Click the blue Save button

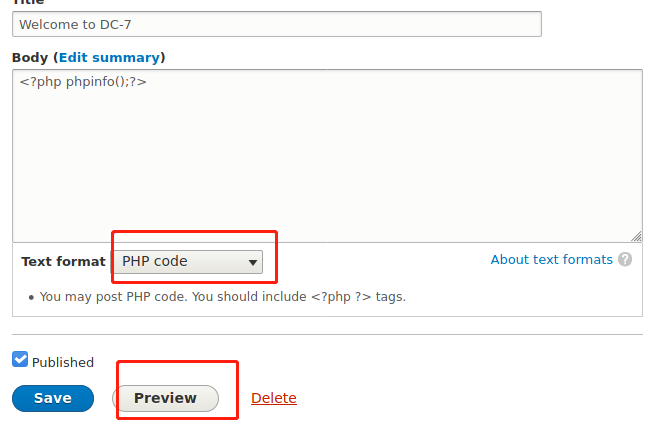[x=53, y=398]
